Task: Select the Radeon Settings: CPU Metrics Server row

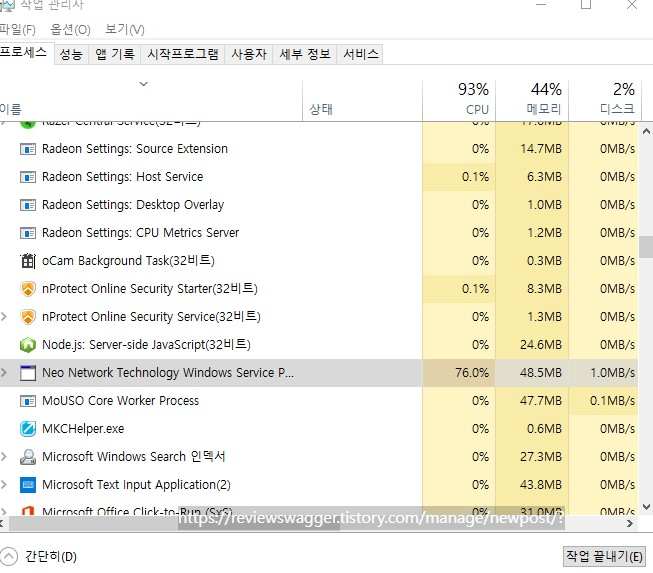Action: [319, 233]
